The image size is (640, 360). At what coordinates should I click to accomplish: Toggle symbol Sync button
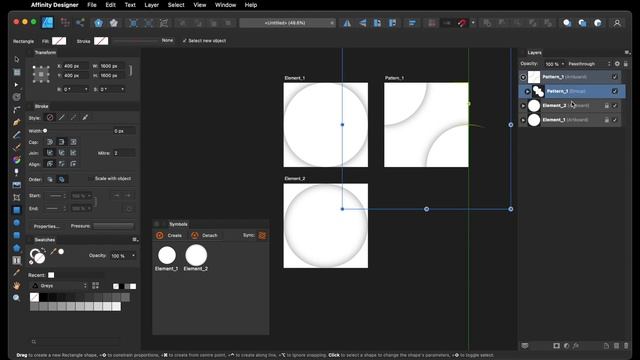tap(262, 236)
